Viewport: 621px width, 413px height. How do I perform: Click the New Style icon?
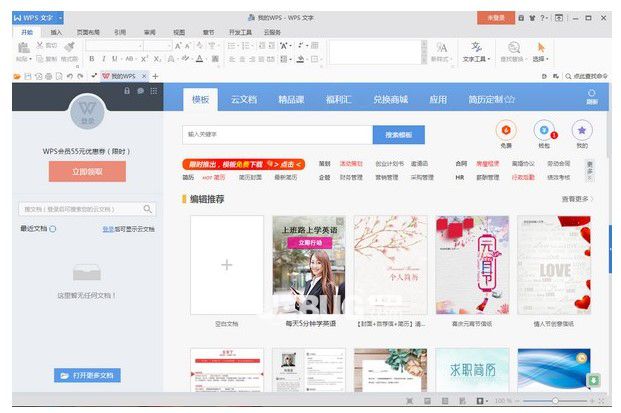click(x=441, y=48)
